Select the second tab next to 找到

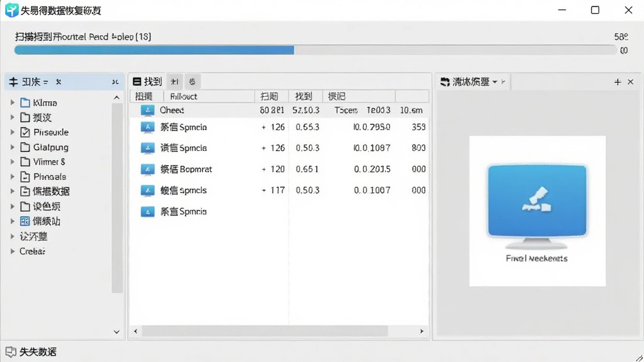pos(175,82)
